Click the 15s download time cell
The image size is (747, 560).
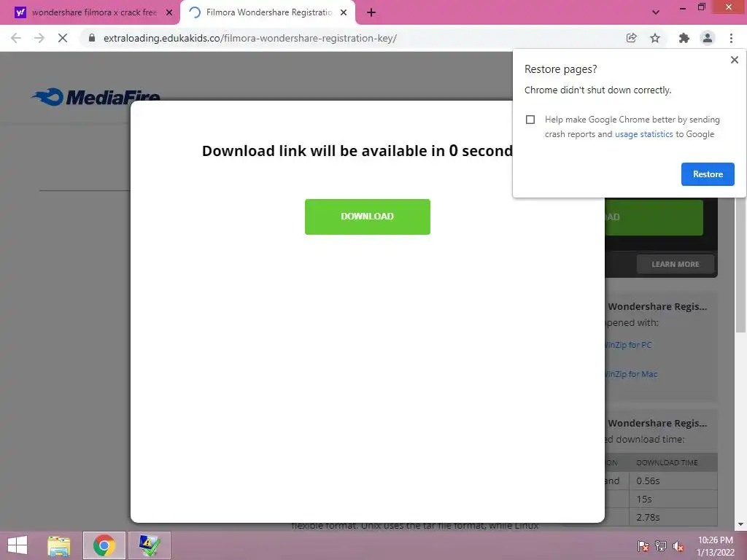pos(673,499)
